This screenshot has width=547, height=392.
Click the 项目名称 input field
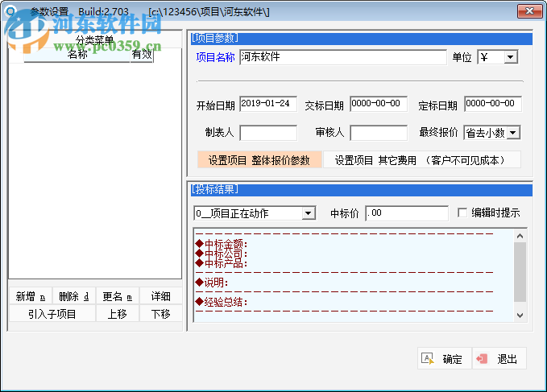[x=343, y=57]
